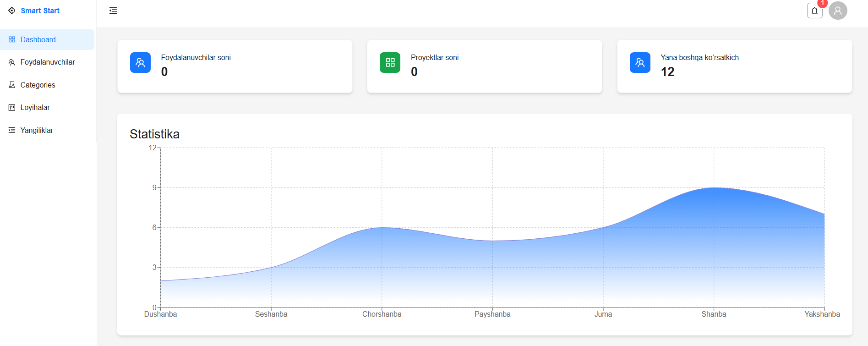Viewport: 868px width, 346px height.
Task: Click the chart peak point at Shanba
Action: [714, 187]
